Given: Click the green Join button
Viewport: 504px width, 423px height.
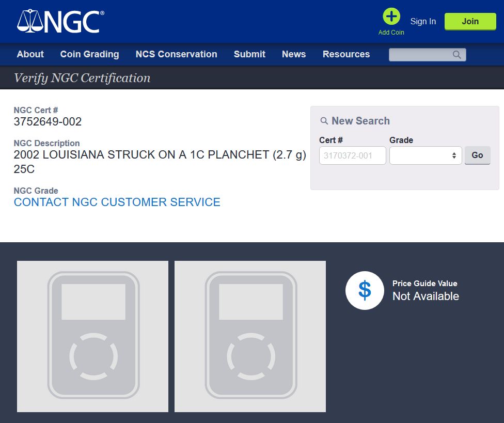Looking at the screenshot, I should (x=470, y=22).
